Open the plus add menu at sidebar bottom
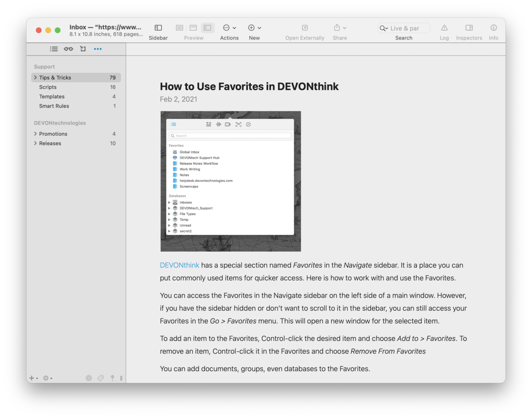The width and height of the screenshot is (532, 418). pos(34,378)
